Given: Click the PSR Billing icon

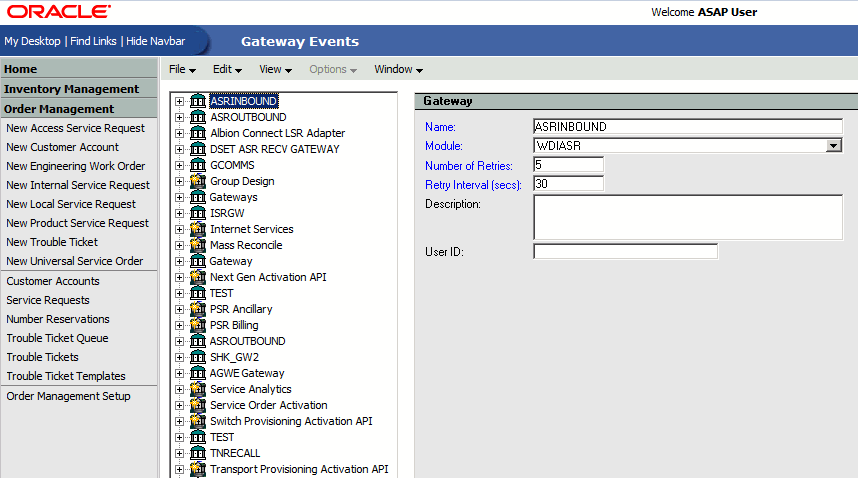Looking at the screenshot, I should click(198, 325).
